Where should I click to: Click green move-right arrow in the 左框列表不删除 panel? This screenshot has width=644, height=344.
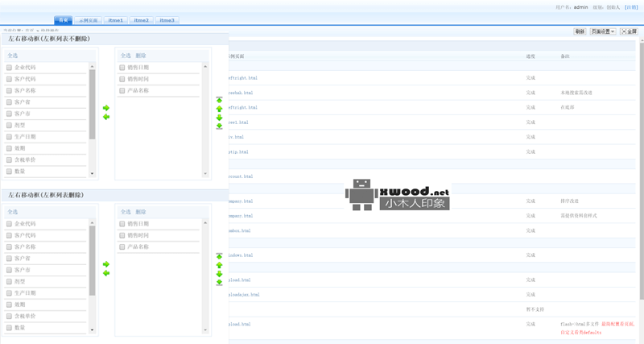(106, 108)
